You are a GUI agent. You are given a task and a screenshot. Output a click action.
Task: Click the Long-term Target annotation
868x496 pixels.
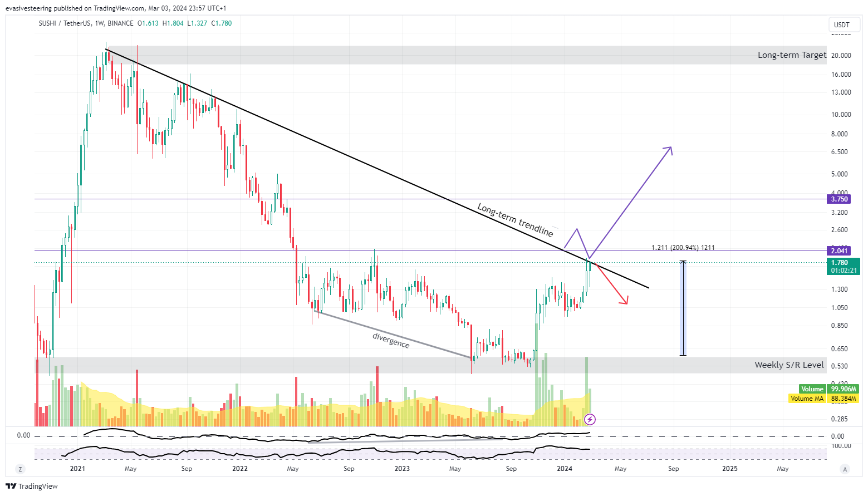point(792,55)
